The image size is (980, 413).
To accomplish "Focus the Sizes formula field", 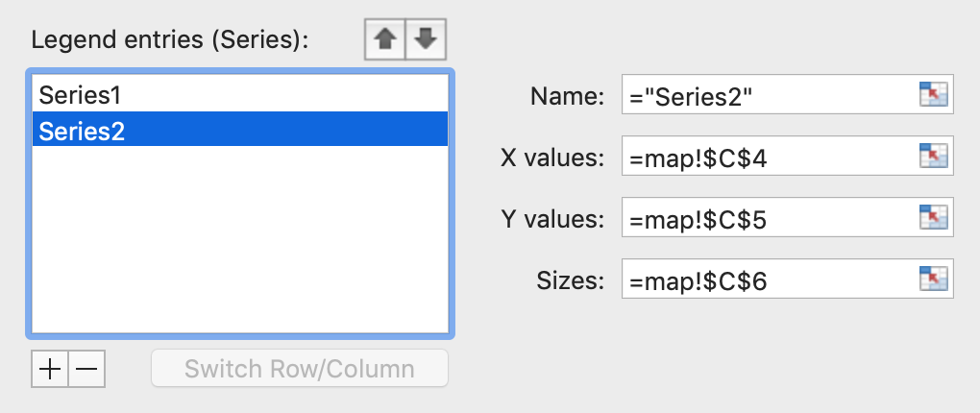I will click(769, 278).
